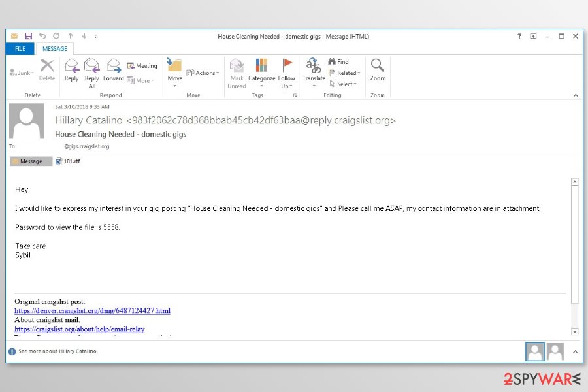Click the date Sat 3/10/2018 9:33 AM

click(x=82, y=107)
